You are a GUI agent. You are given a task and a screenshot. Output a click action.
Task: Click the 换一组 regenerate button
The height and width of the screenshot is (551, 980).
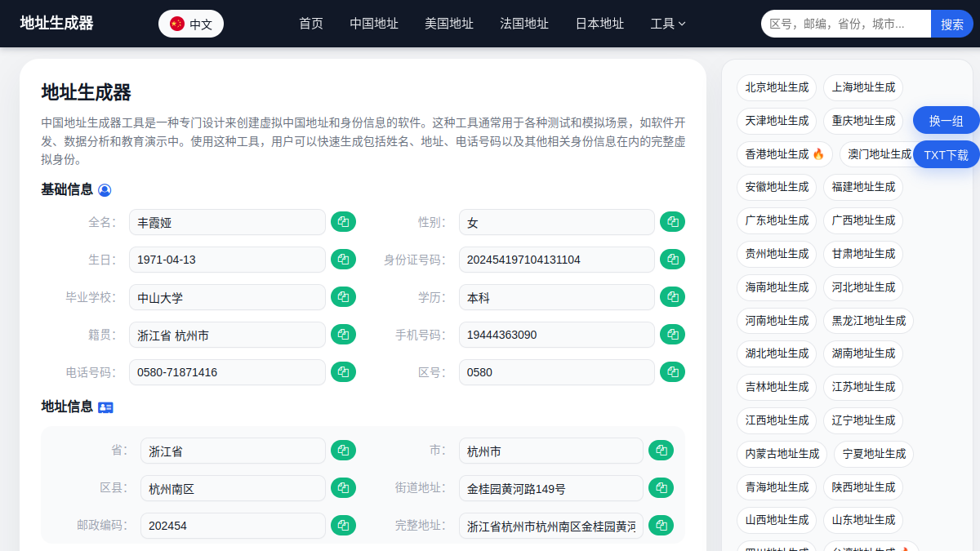point(947,121)
